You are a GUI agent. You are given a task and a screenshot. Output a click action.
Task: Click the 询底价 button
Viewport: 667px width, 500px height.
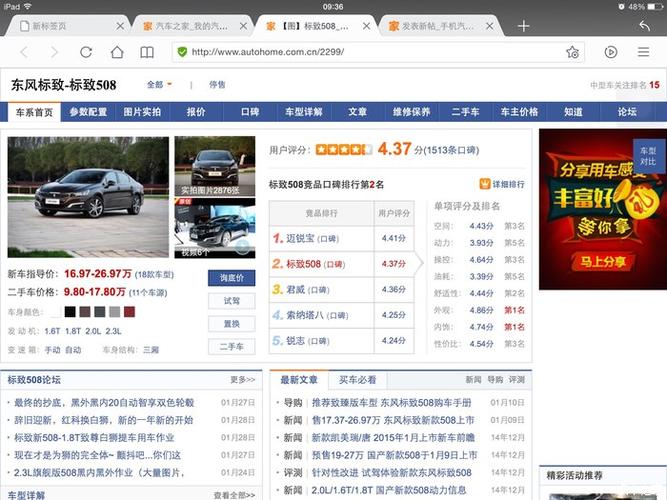click(232, 278)
